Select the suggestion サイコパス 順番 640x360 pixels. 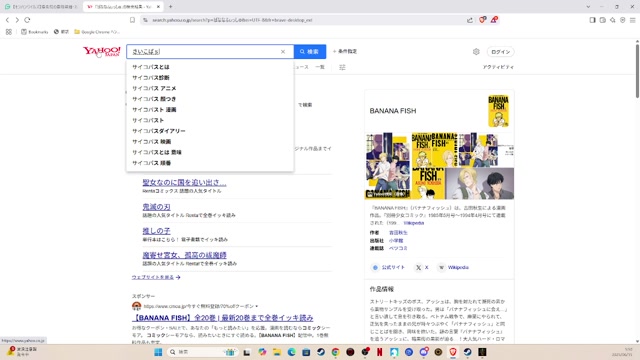point(210,163)
